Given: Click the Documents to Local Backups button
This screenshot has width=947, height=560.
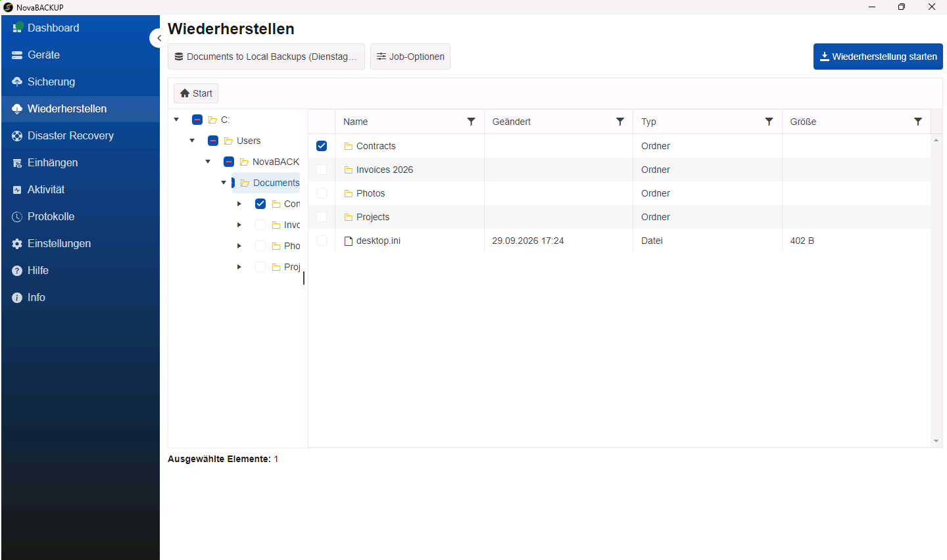Looking at the screenshot, I should [266, 57].
